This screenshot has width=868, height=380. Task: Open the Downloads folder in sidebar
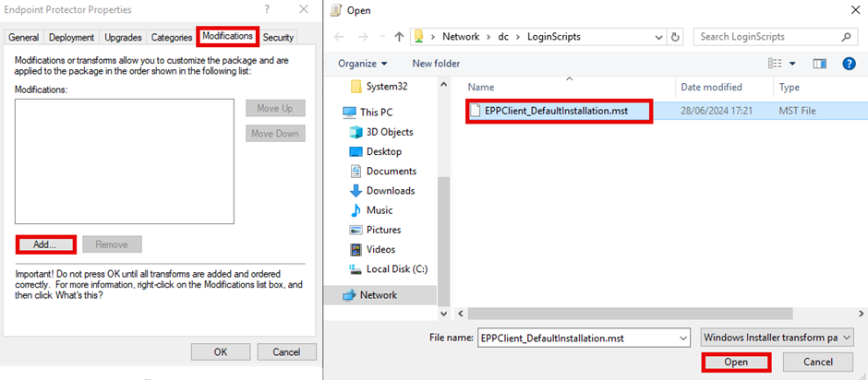coord(390,191)
